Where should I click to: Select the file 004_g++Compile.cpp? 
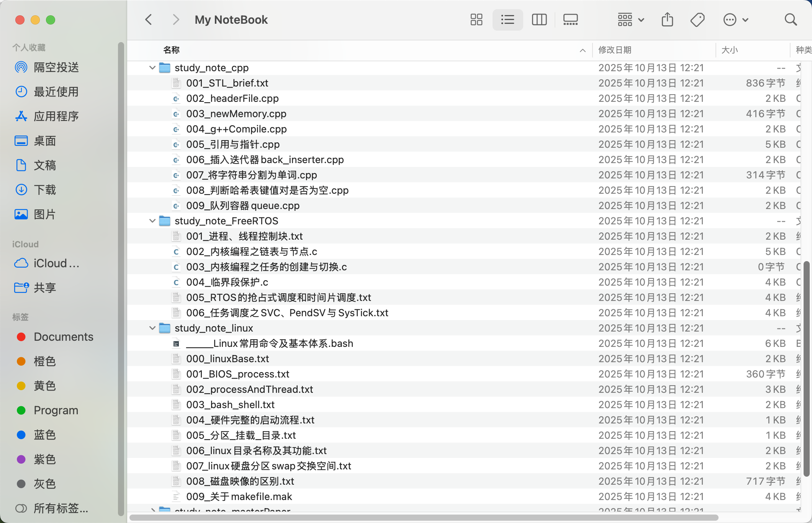(236, 129)
